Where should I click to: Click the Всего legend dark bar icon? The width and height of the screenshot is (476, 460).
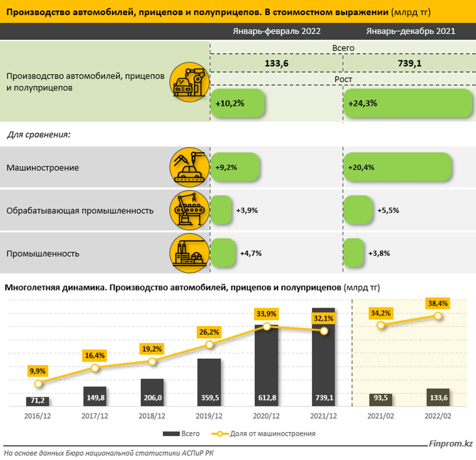click(171, 434)
